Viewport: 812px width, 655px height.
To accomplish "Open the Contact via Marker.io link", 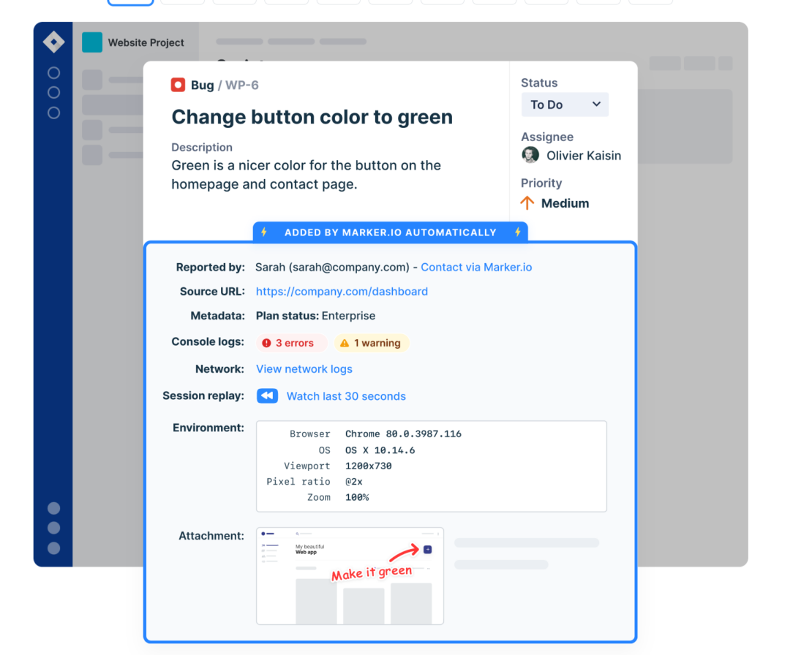I will (x=476, y=268).
